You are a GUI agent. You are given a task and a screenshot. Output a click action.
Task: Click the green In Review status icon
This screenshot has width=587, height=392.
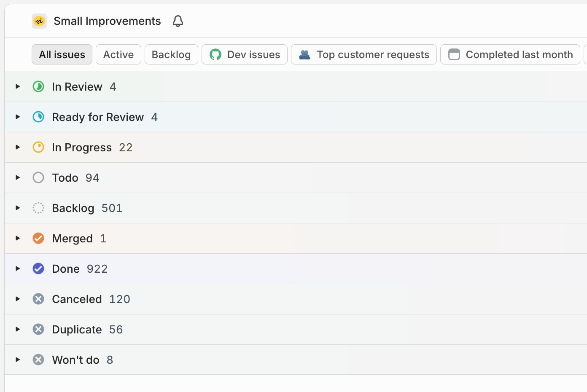click(38, 87)
